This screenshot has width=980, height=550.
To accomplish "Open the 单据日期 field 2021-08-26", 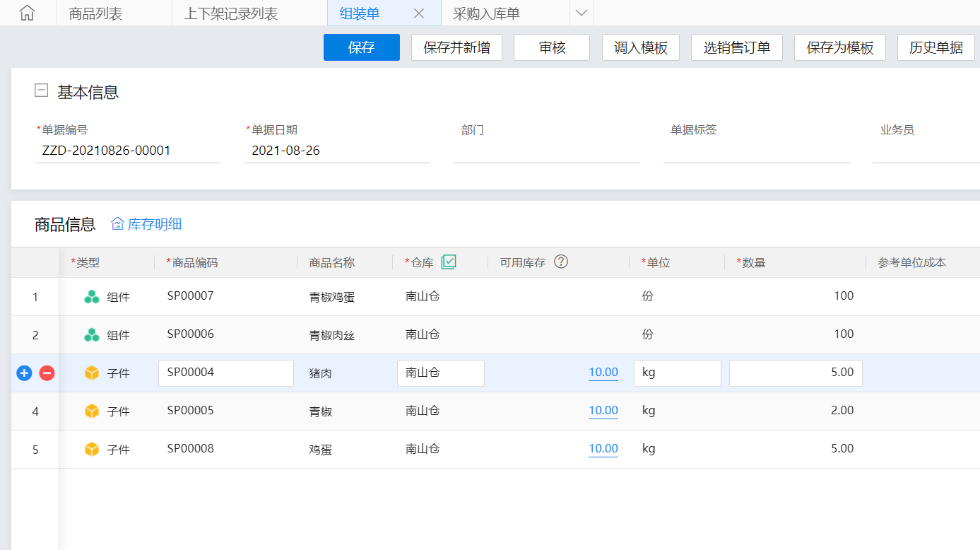I will pyautogui.click(x=337, y=151).
